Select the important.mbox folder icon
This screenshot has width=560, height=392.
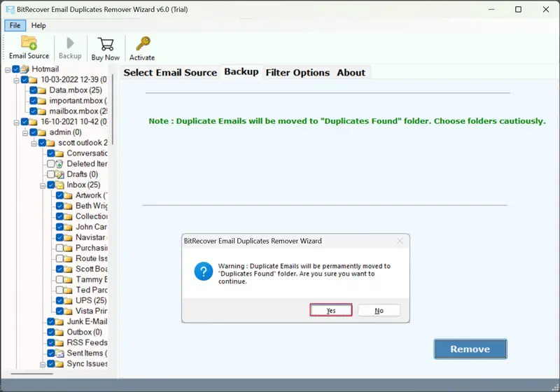(42, 101)
